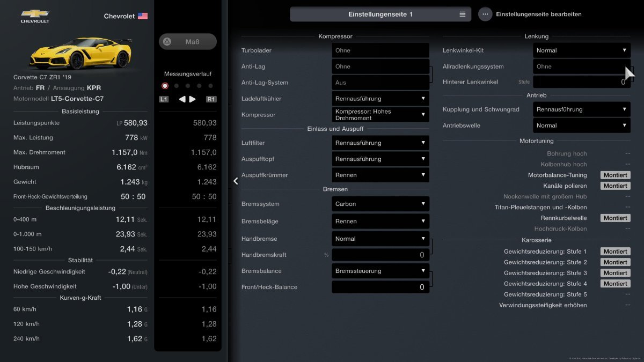Screen dimensions: 644x362
Task: Click the Anti-Lag field
Action: click(380, 67)
